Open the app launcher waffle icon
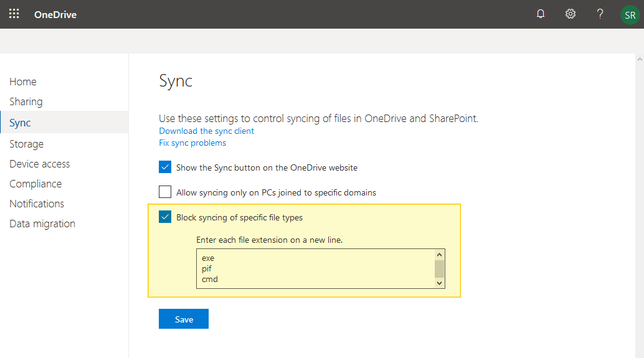 14,14
